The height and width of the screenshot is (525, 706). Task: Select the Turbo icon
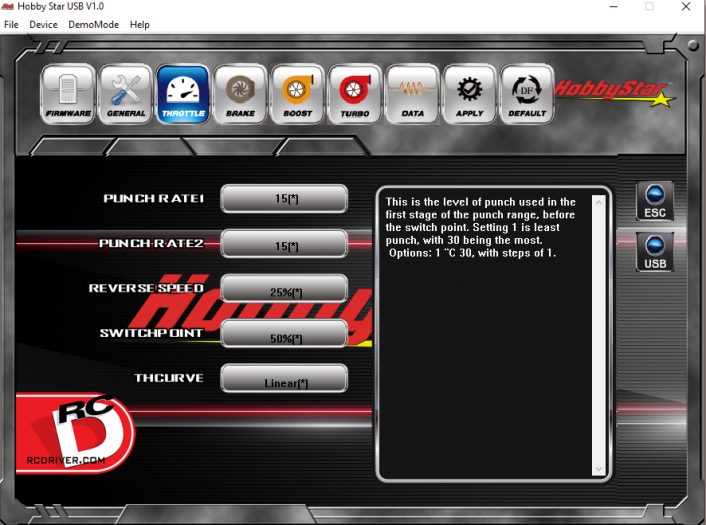354,95
